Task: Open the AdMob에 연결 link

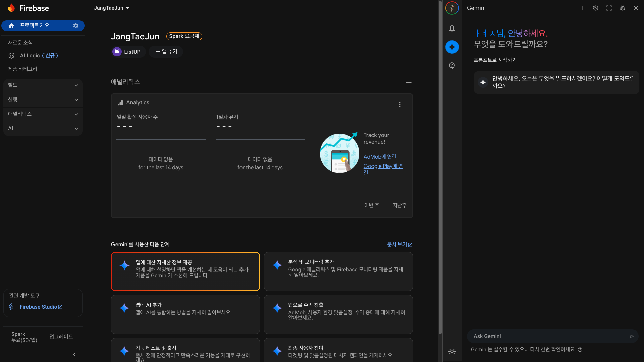Action: (x=380, y=157)
